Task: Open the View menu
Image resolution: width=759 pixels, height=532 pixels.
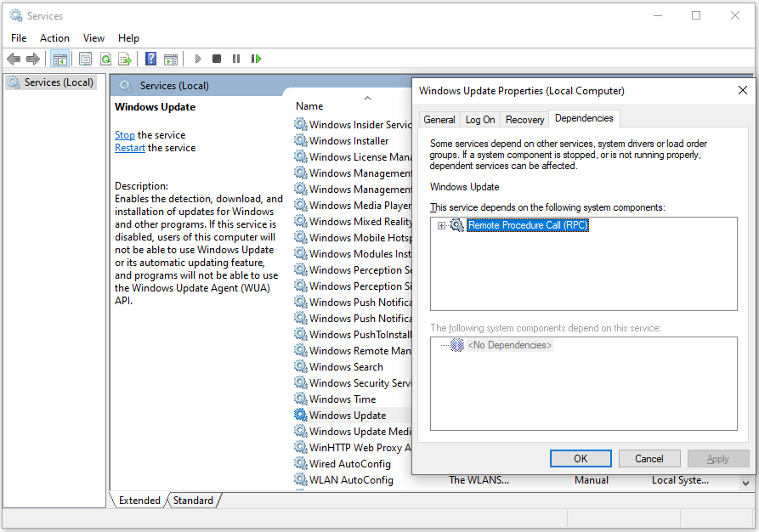Action: click(x=93, y=37)
